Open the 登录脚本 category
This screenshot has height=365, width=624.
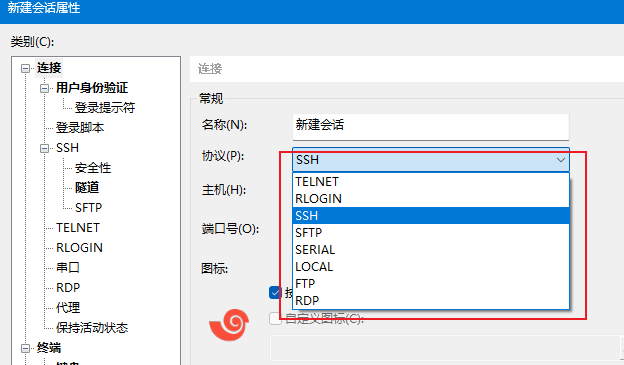80,128
